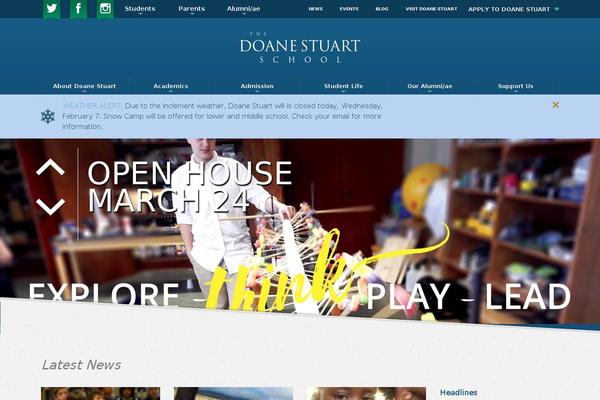Go to the News page
600x400 pixels.
click(x=316, y=9)
